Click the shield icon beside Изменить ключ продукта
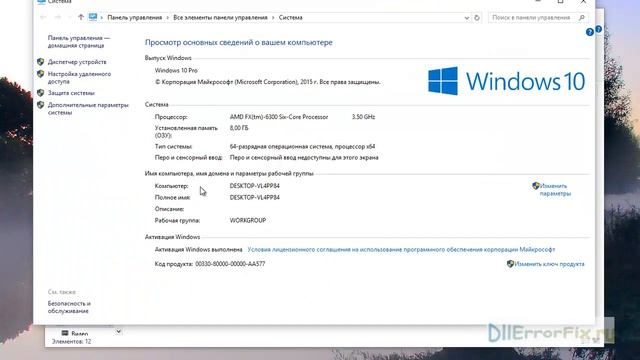This screenshot has height=360, width=640. coord(510,264)
